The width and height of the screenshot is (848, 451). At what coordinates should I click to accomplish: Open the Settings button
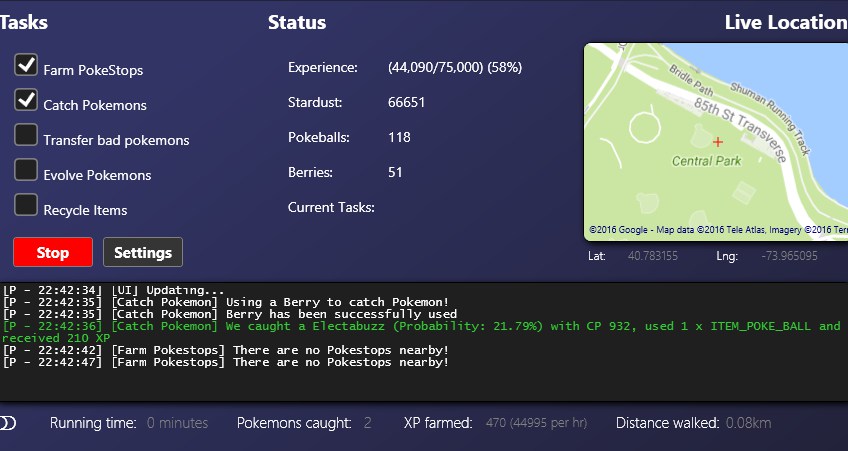click(143, 252)
